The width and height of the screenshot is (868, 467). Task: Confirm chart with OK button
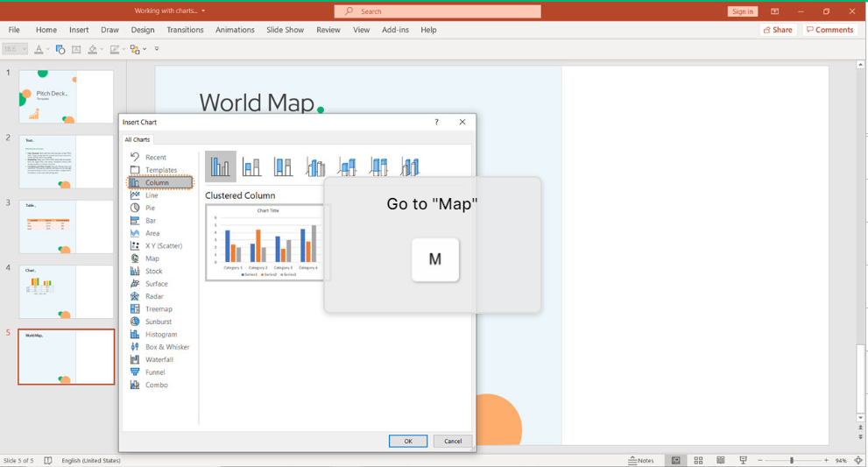[408, 441]
